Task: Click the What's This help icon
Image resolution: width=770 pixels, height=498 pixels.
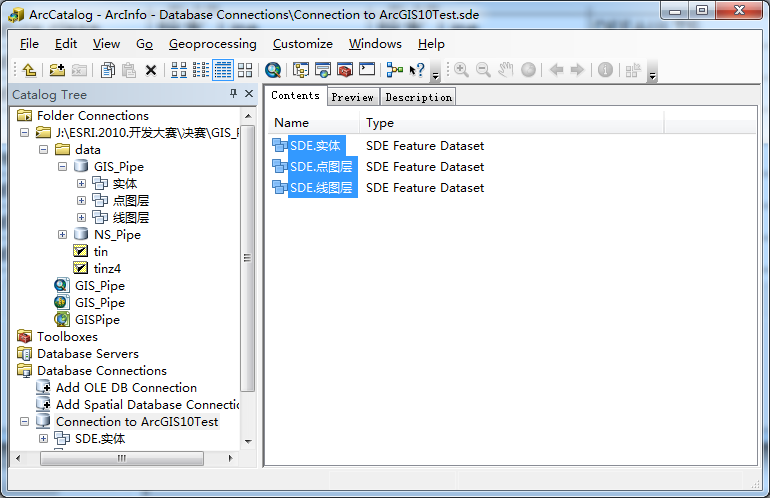Action: 417,70
